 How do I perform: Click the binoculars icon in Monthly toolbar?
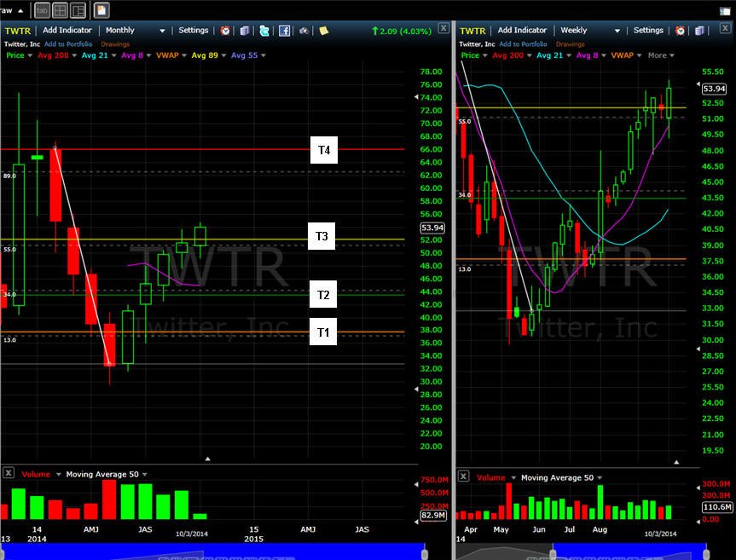tap(304, 31)
